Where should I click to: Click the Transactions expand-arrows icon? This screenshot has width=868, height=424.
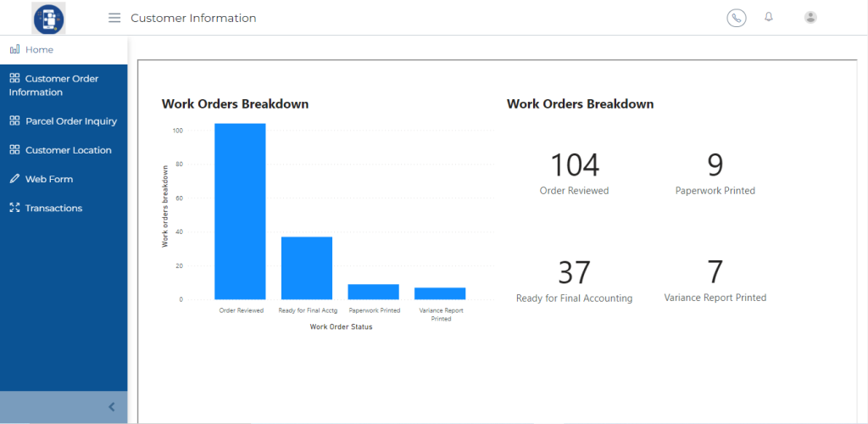(14, 208)
